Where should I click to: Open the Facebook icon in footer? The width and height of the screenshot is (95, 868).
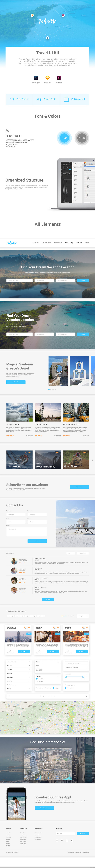tap(67, 841)
